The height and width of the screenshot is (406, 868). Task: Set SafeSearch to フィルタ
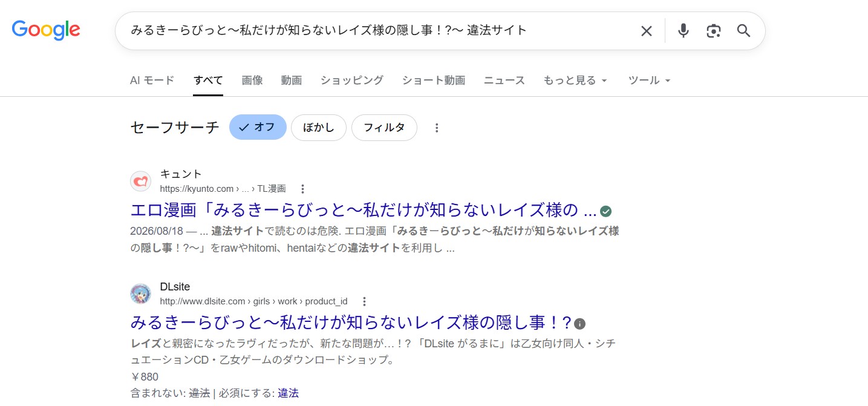[384, 128]
